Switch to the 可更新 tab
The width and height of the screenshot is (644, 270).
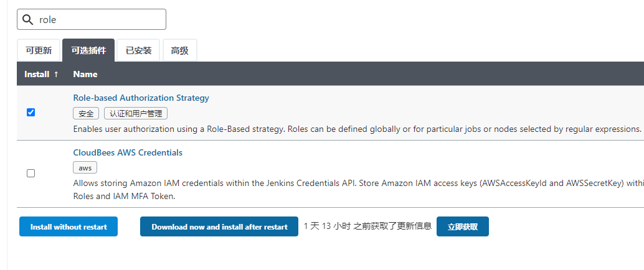[x=39, y=50]
